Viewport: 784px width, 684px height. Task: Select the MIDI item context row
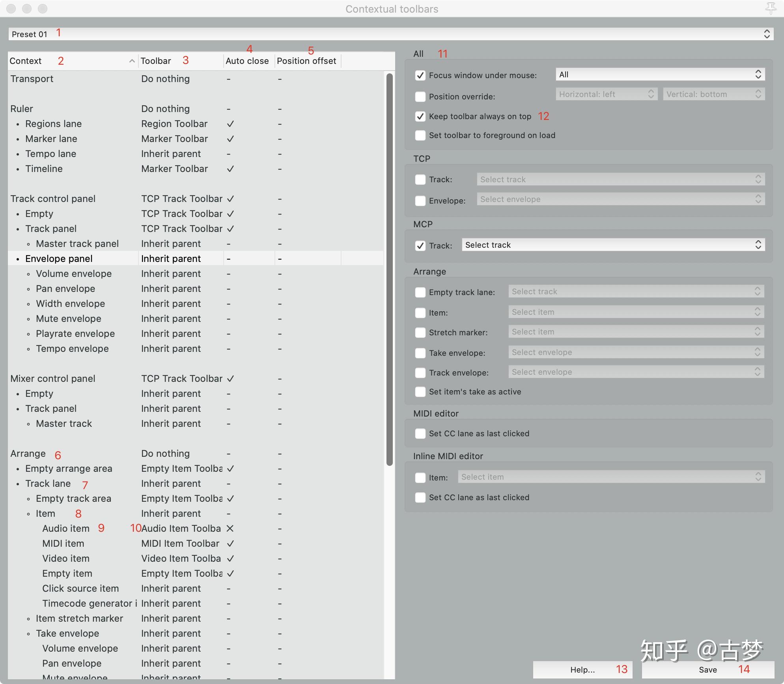tap(63, 543)
